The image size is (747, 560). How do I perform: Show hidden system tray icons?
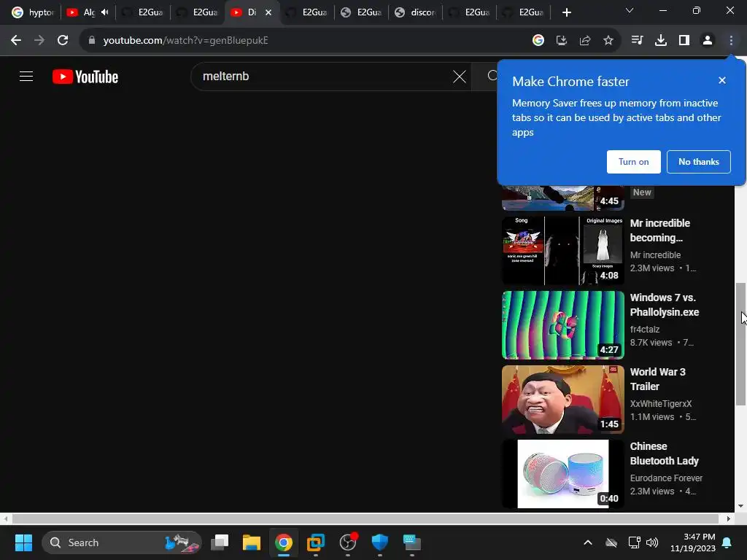[588, 542]
